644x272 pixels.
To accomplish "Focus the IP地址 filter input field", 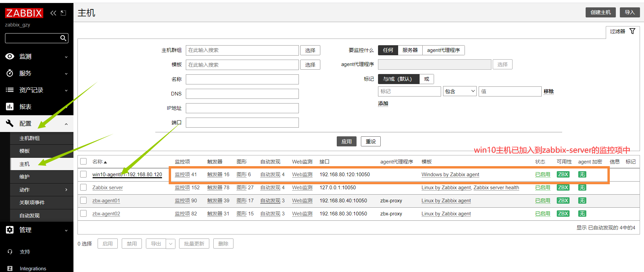I will click(x=242, y=108).
